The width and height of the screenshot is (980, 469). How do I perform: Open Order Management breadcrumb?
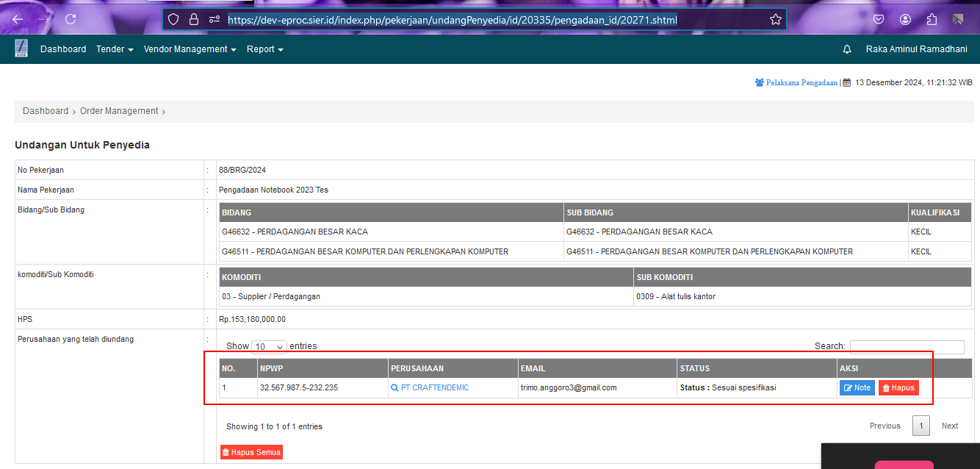[x=119, y=111]
